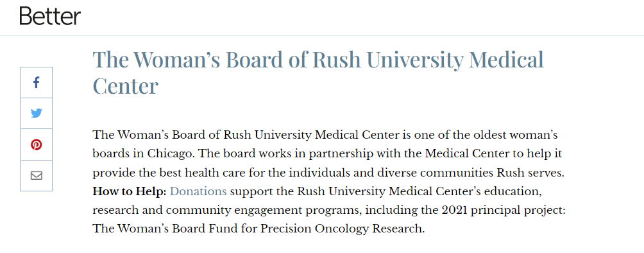Image resolution: width=644 pixels, height=253 pixels.
Task: Share the article on Facebook
Action: click(x=36, y=83)
